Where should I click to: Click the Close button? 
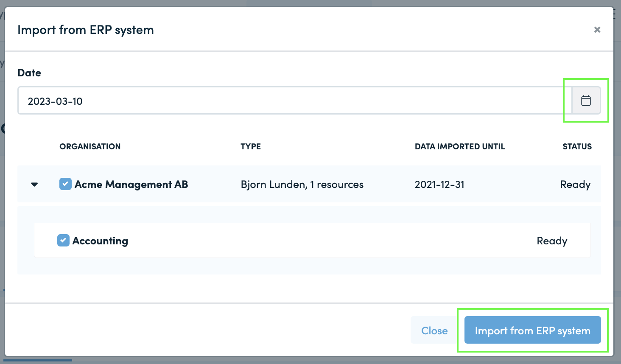coord(434,330)
